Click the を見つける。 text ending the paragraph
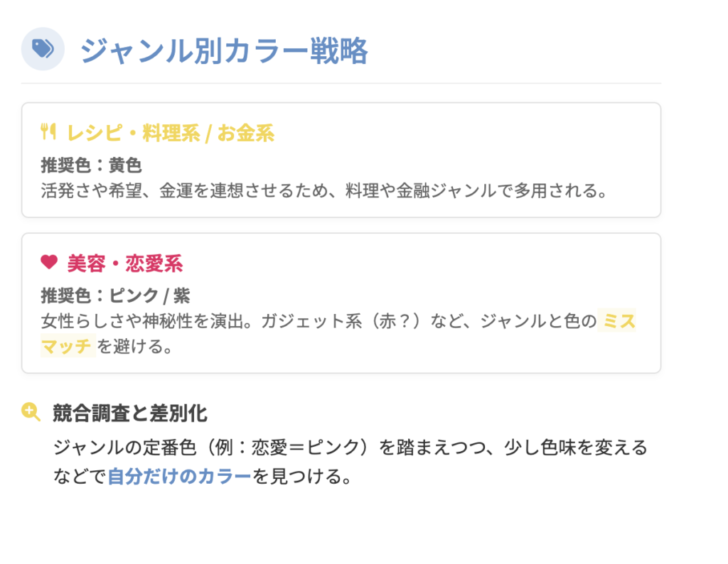The image size is (728, 564). 302,476
